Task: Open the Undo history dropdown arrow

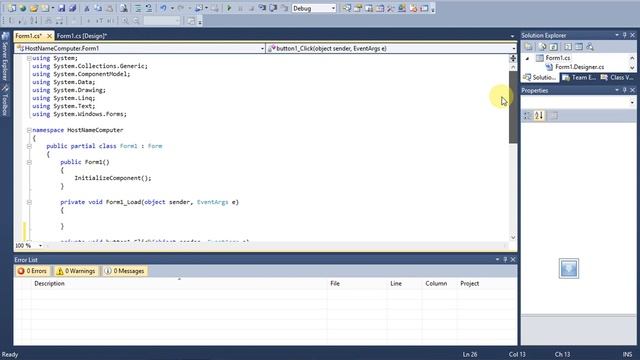Action: click(172, 8)
